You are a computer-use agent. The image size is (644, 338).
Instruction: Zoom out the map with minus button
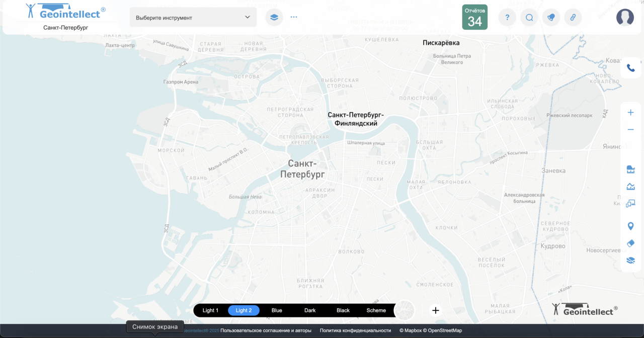(x=630, y=130)
